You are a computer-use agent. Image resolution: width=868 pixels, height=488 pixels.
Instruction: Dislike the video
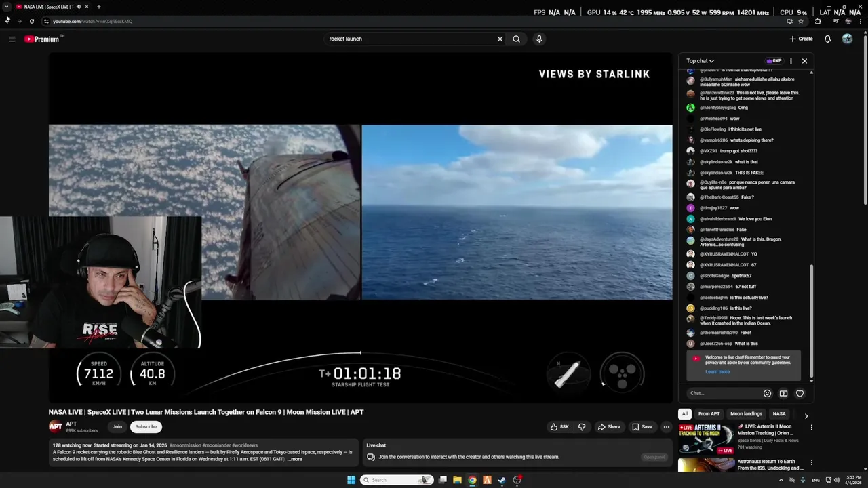(x=581, y=427)
